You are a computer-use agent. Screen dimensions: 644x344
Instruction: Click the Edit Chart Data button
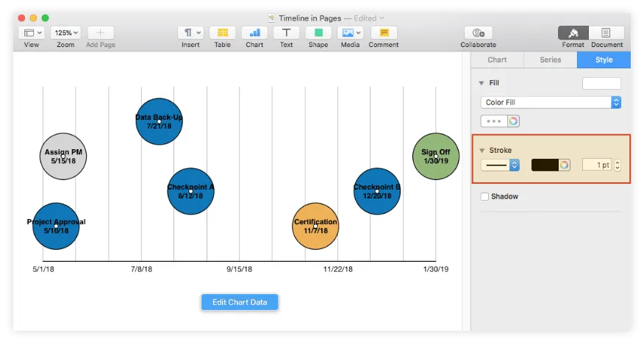coord(240,302)
